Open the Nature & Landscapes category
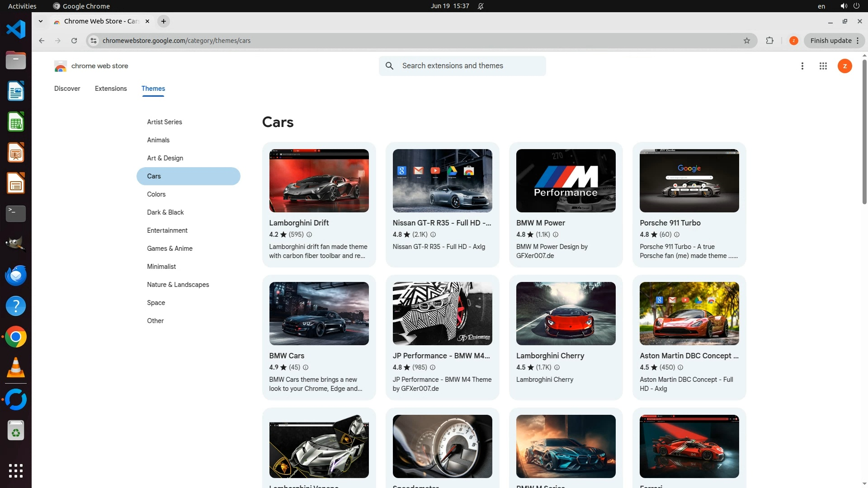This screenshot has width=868, height=488. click(x=178, y=285)
